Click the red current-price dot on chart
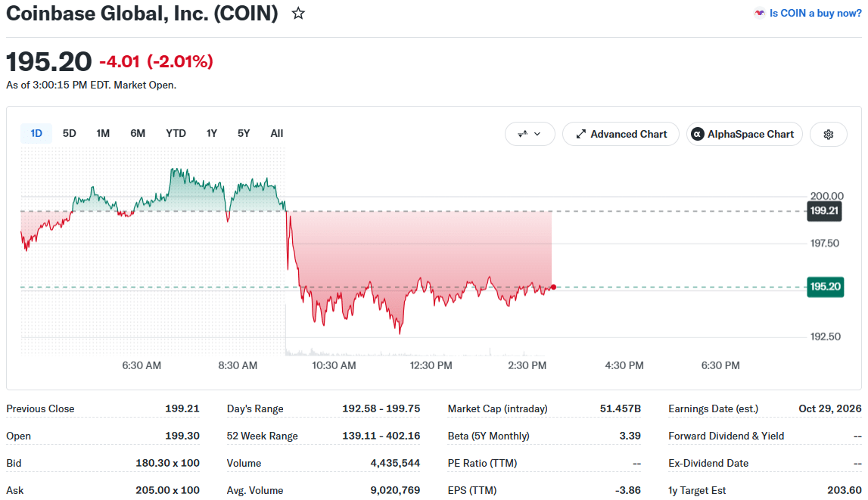 coord(553,287)
